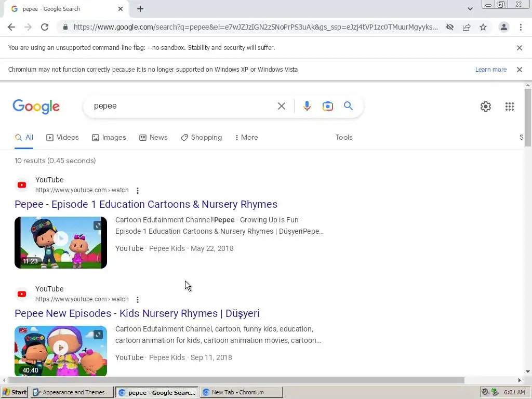Click the system tray clock

[x=514, y=393]
